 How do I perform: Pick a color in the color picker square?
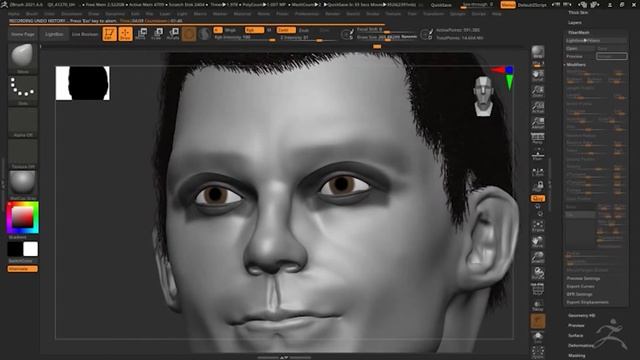[22, 218]
